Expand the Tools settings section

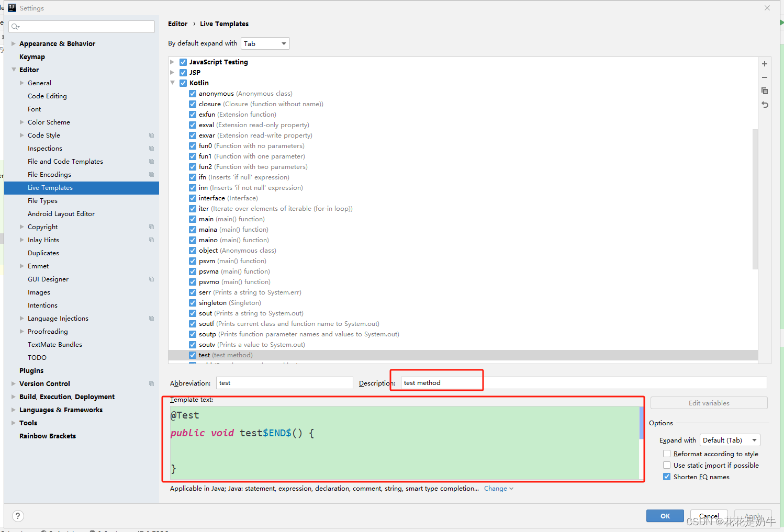point(14,423)
